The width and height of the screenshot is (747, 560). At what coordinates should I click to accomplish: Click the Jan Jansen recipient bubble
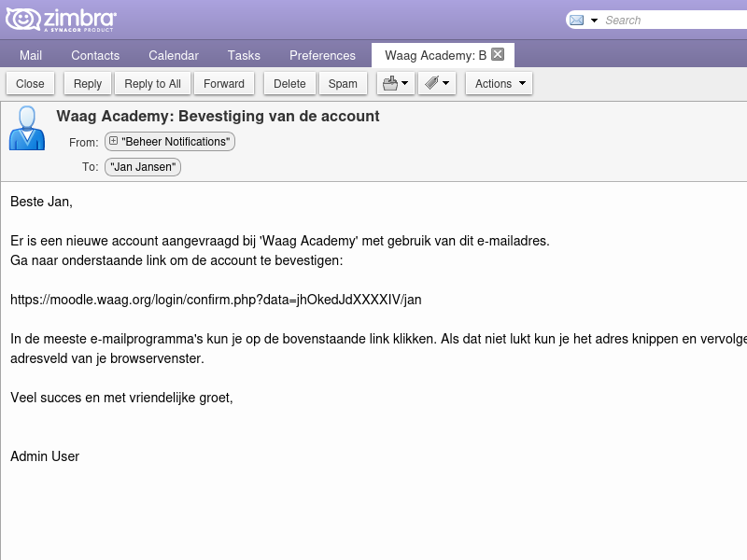(x=143, y=167)
